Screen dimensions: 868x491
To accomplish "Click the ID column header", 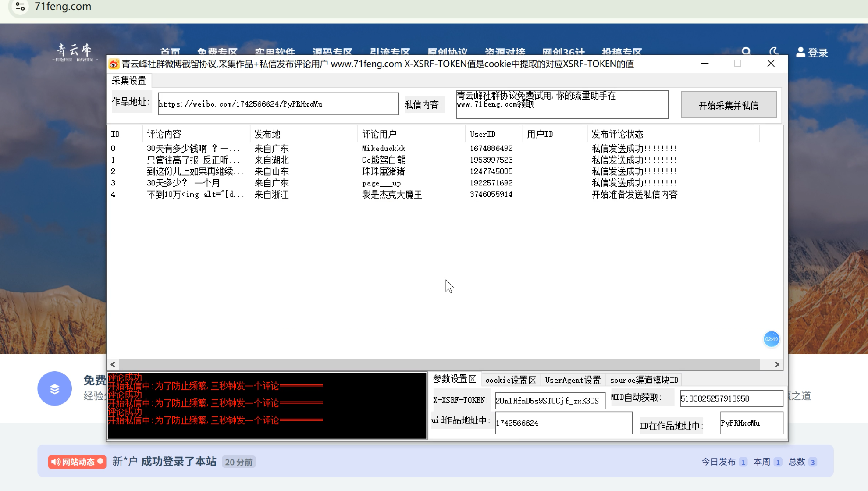I will pos(125,134).
